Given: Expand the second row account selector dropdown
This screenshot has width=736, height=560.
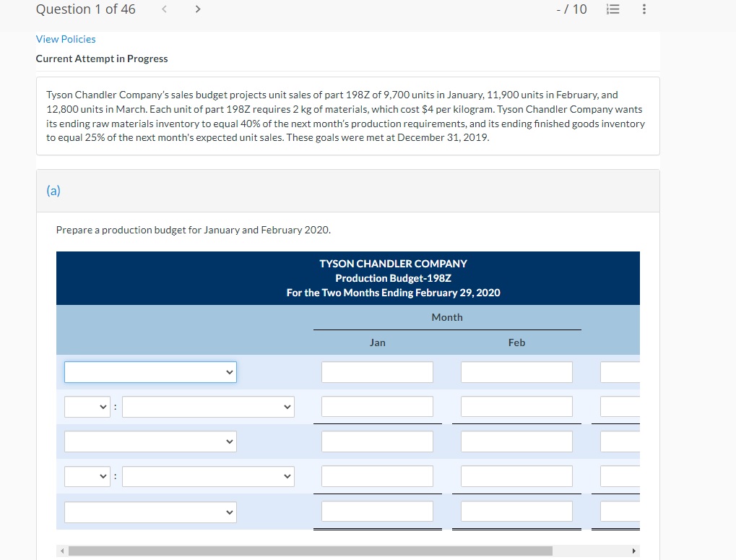Looking at the screenshot, I should (x=208, y=406).
